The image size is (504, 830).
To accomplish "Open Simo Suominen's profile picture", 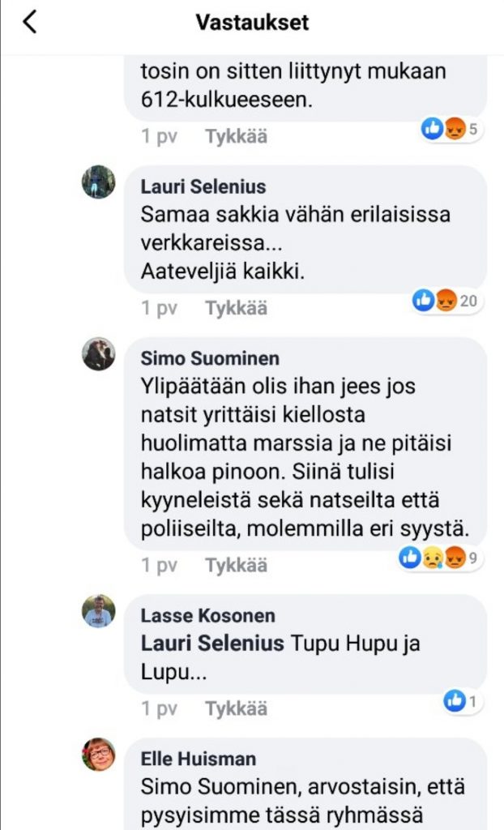I will click(99, 353).
